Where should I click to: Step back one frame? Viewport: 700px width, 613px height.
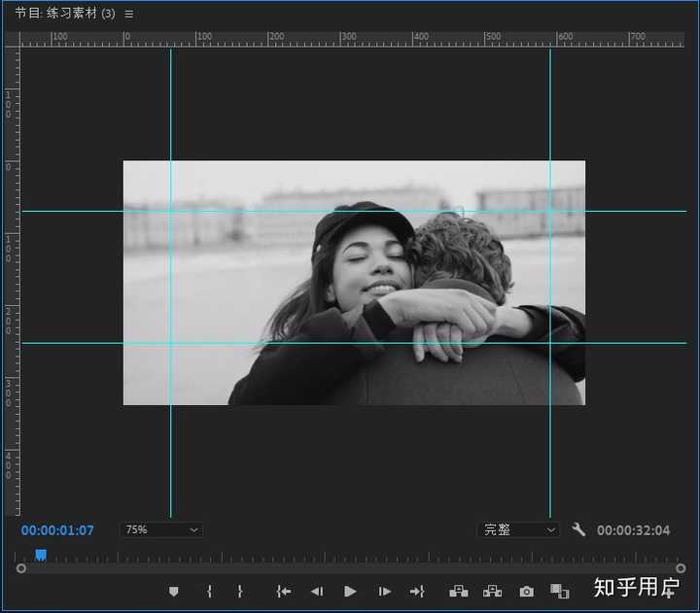click(x=317, y=592)
